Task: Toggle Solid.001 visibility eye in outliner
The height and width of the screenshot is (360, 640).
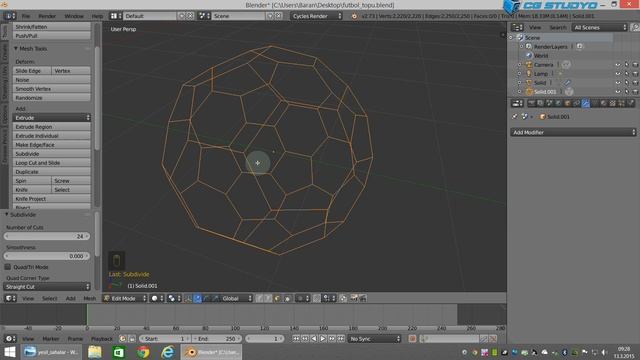Action: click(x=618, y=92)
